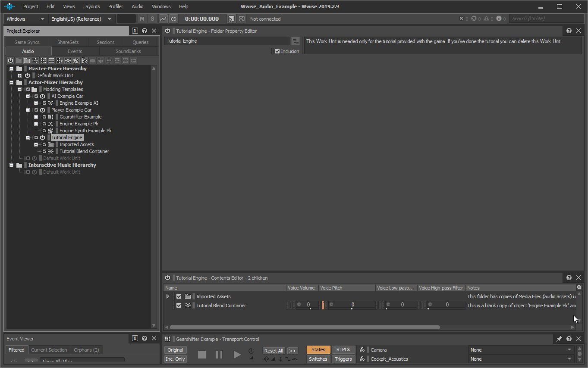Open the Profiler menu

click(x=116, y=6)
